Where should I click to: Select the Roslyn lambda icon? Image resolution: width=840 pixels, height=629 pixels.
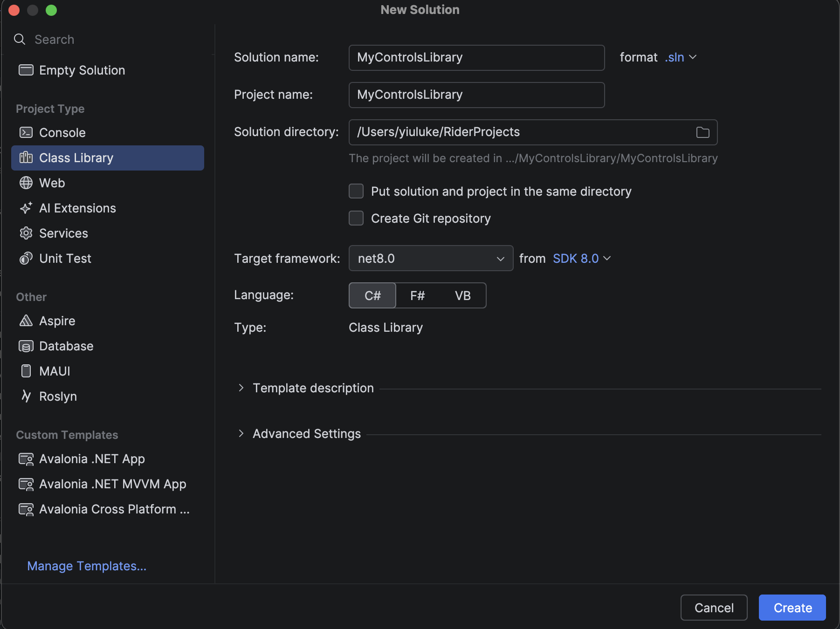point(27,396)
